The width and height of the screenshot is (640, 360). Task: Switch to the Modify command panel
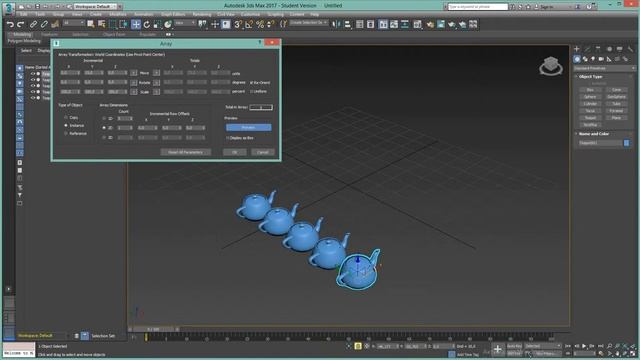click(x=587, y=49)
